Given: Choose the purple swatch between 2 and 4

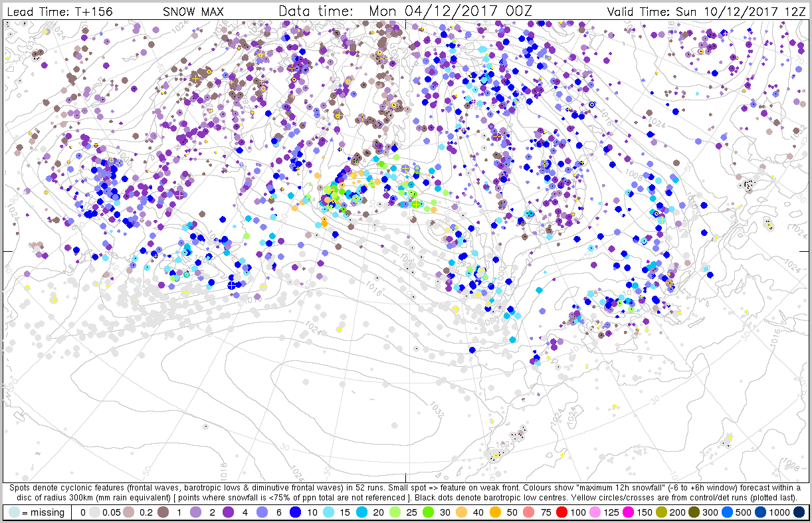Looking at the screenshot, I should (228, 512).
